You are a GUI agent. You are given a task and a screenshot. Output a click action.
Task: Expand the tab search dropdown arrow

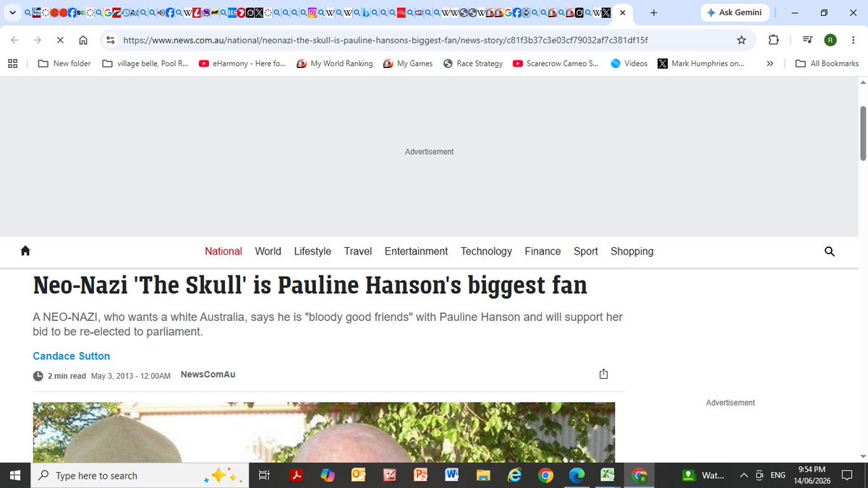[x=12, y=13]
